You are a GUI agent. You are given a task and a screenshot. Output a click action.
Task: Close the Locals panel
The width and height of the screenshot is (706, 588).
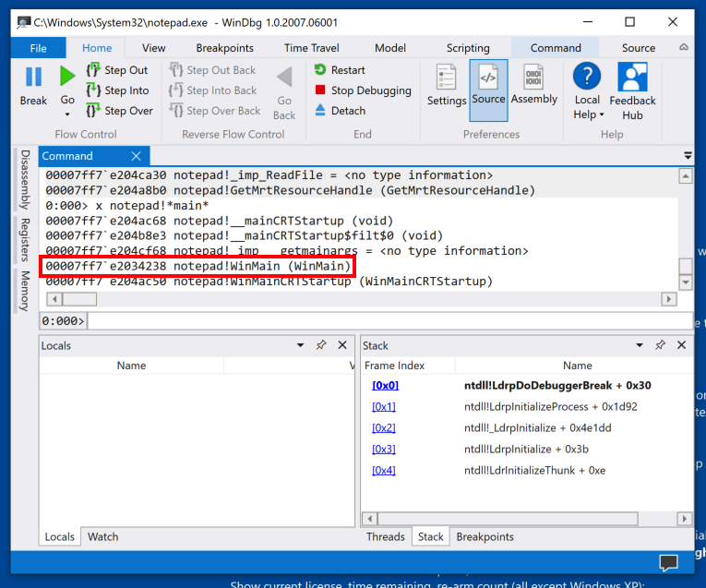(x=342, y=345)
